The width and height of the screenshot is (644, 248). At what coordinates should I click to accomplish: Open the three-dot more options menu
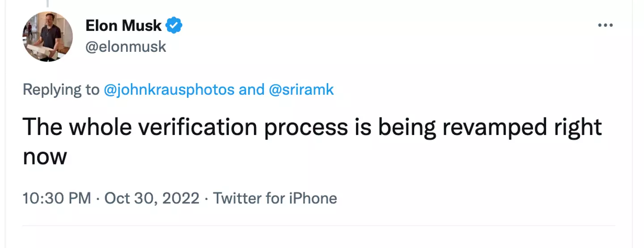(605, 25)
